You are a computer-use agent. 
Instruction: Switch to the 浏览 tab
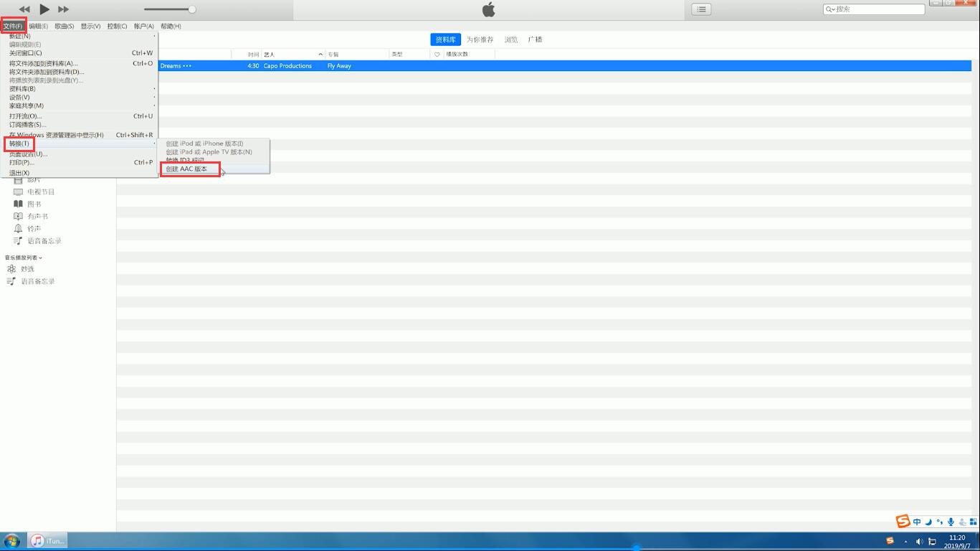511,39
